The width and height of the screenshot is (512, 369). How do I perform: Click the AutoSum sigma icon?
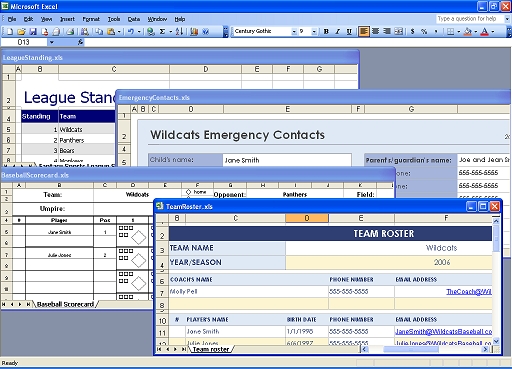(162, 31)
